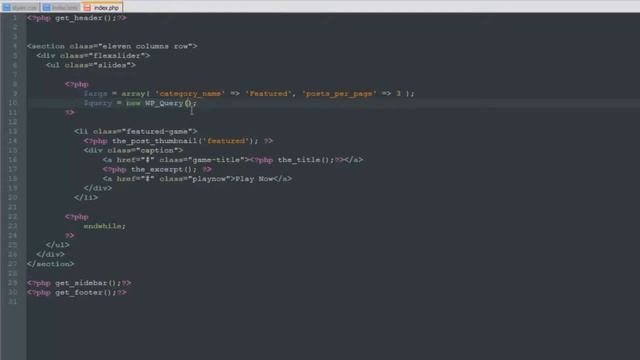
Task: Click the div class="caption" tag
Action: pos(133,150)
